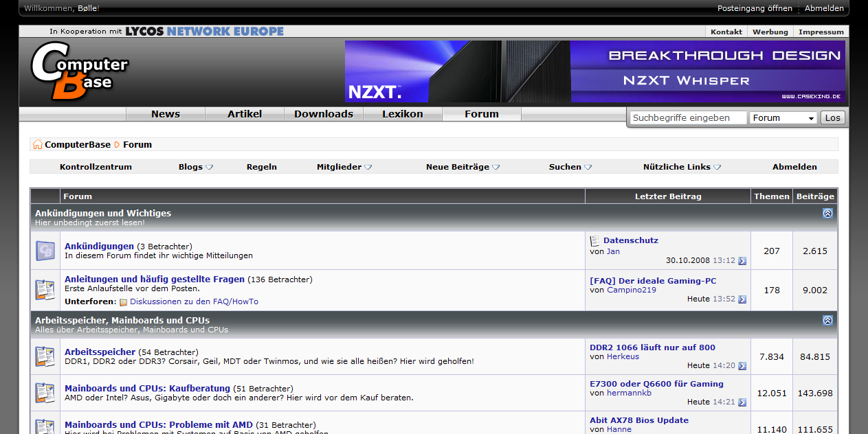
Task: Open Kontrollzentrum in the forum menu
Action: click(x=96, y=167)
